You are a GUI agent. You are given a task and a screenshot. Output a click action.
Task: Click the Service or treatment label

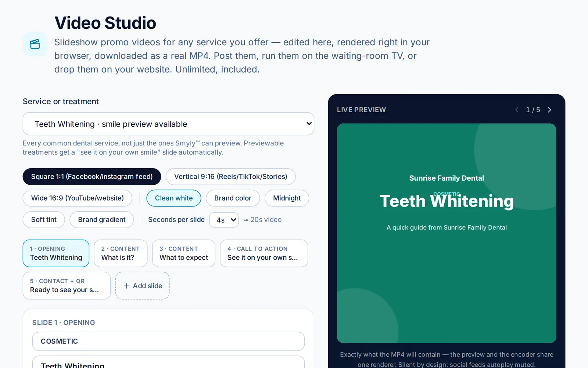click(61, 102)
